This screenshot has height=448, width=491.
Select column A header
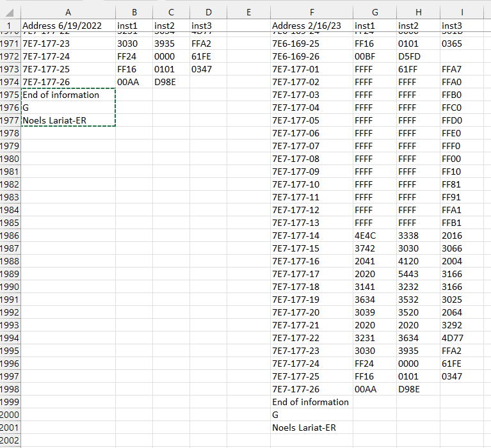click(x=68, y=12)
